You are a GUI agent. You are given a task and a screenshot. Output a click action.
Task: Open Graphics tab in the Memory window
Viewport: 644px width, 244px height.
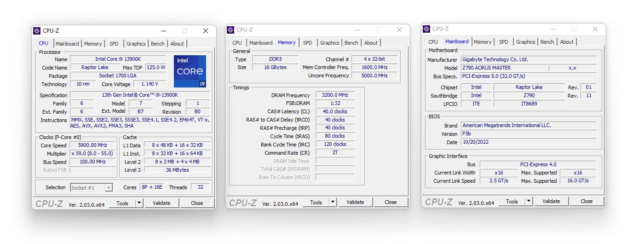330,43
